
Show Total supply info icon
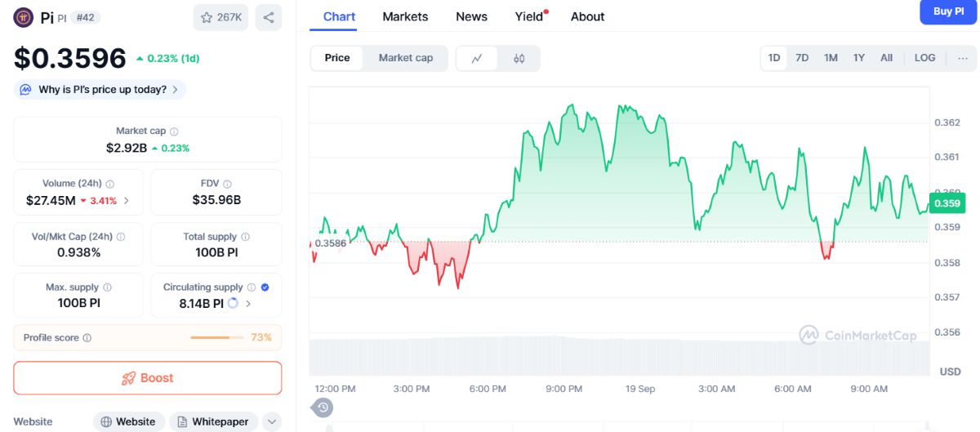245,237
